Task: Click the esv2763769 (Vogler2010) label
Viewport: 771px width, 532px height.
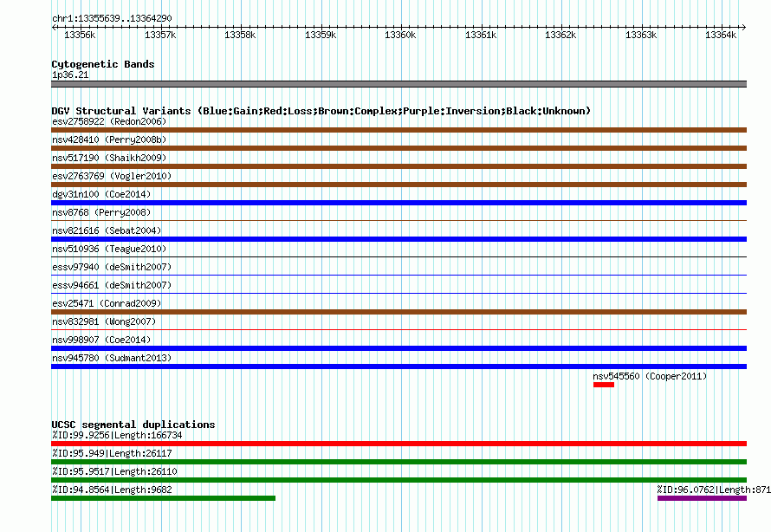Action: click(x=112, y=176)
